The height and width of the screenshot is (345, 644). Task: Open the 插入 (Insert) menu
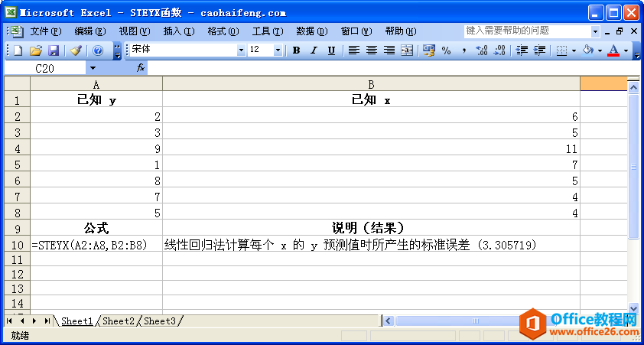(179, 31)
